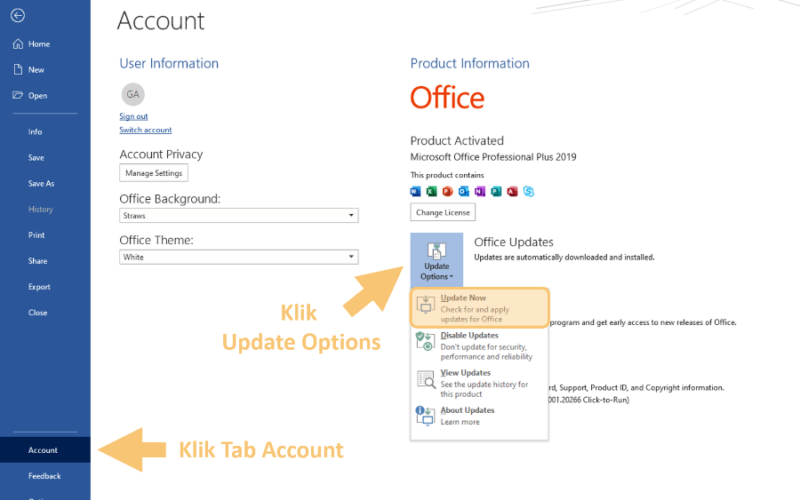
Task: Click the About Updates info icon
Action: coord(425,415)
